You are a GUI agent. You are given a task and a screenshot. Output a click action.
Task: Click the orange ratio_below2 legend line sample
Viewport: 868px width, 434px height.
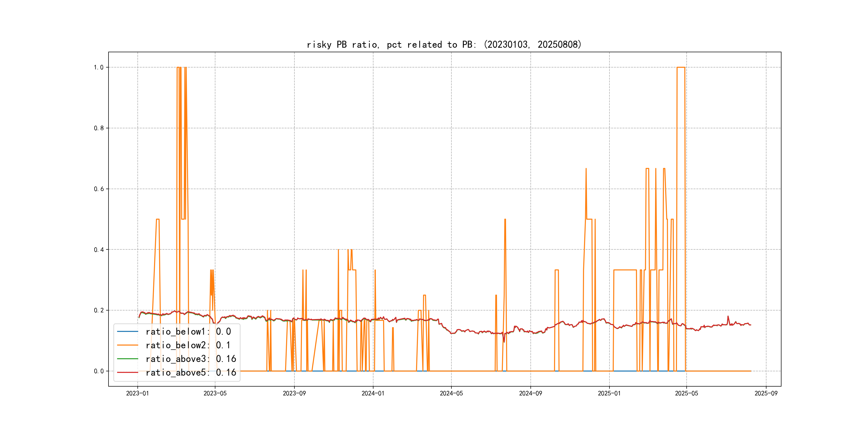(x=127, y=345)
